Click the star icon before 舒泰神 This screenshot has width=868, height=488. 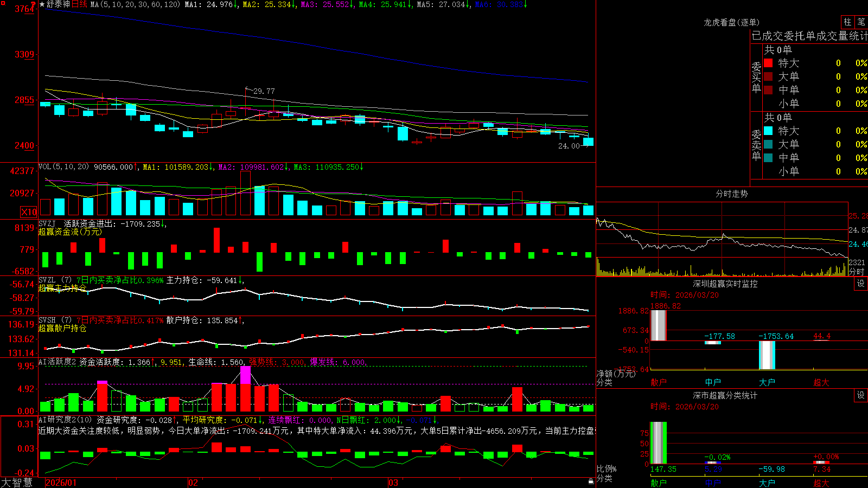tap(42, 4)
